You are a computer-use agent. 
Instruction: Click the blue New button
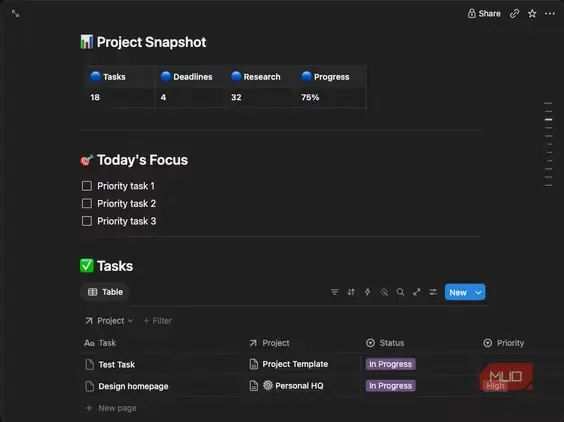458,292
